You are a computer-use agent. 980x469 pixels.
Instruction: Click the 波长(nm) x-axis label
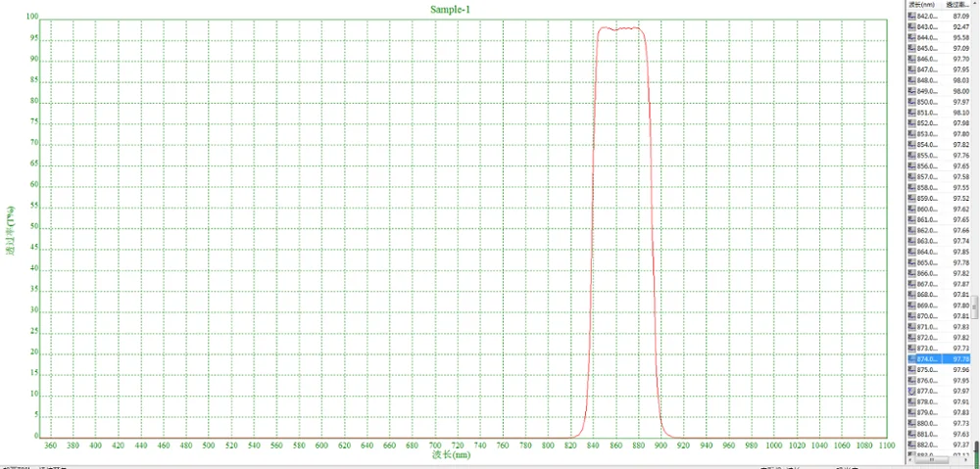[451, 454]
